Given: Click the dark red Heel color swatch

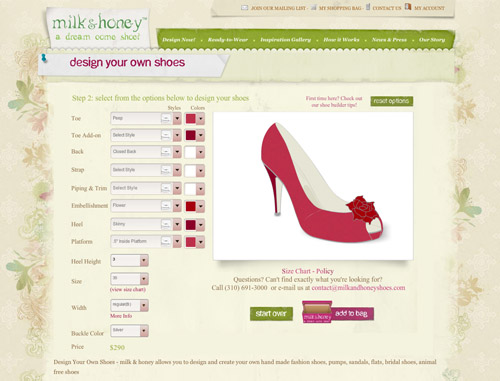Looking at the screenshot, I should click(x=191, y=225).
